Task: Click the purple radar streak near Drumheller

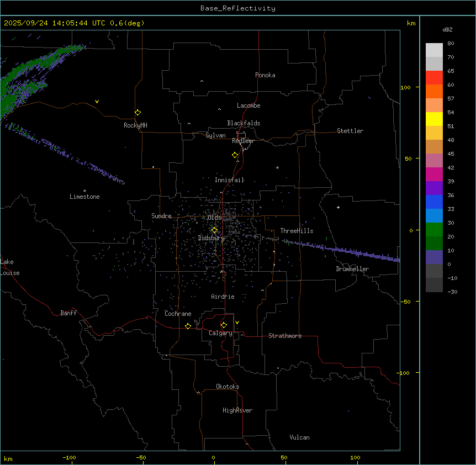Action: [359, 253]
